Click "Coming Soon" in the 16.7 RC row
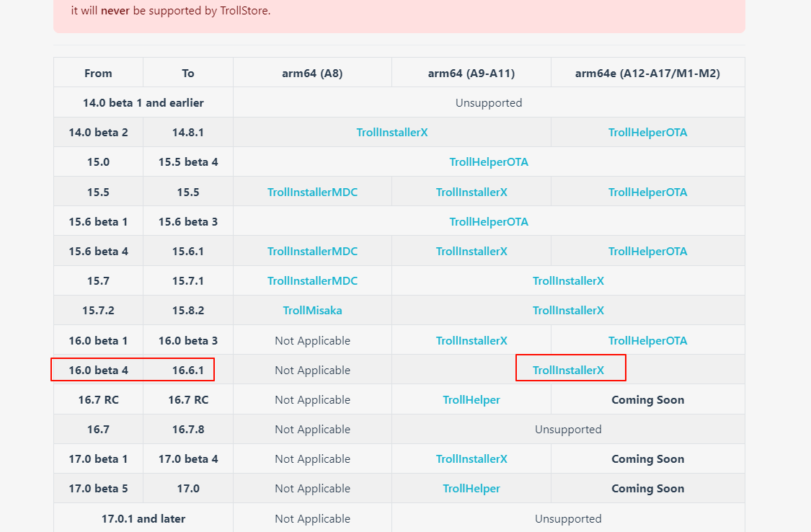This screenshot has width=811, height=532. tap(647, 399)
